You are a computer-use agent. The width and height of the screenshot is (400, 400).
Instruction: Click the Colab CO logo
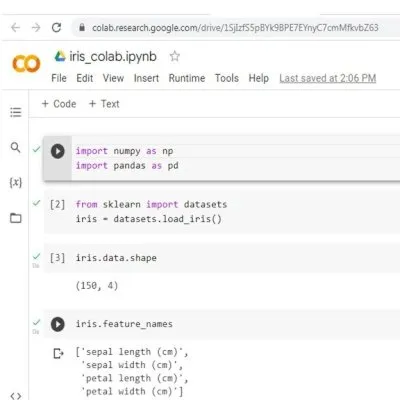click(x=26, y=64)
